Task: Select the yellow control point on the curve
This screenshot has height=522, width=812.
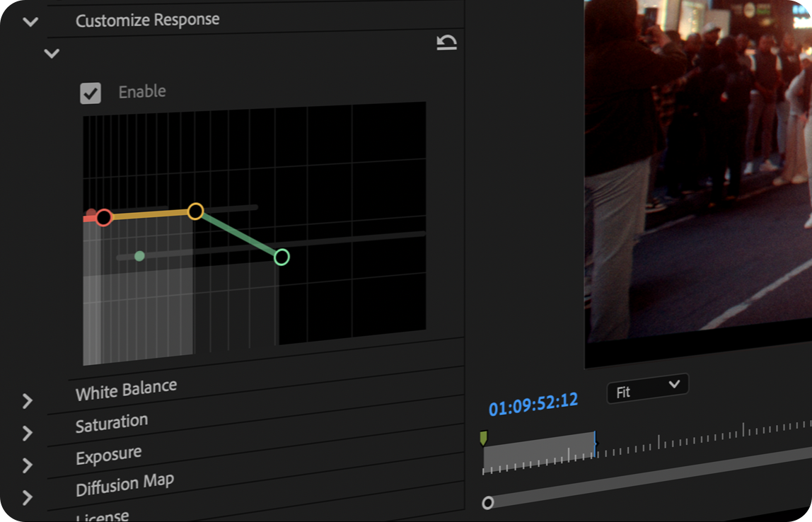Action: [196, 211]
